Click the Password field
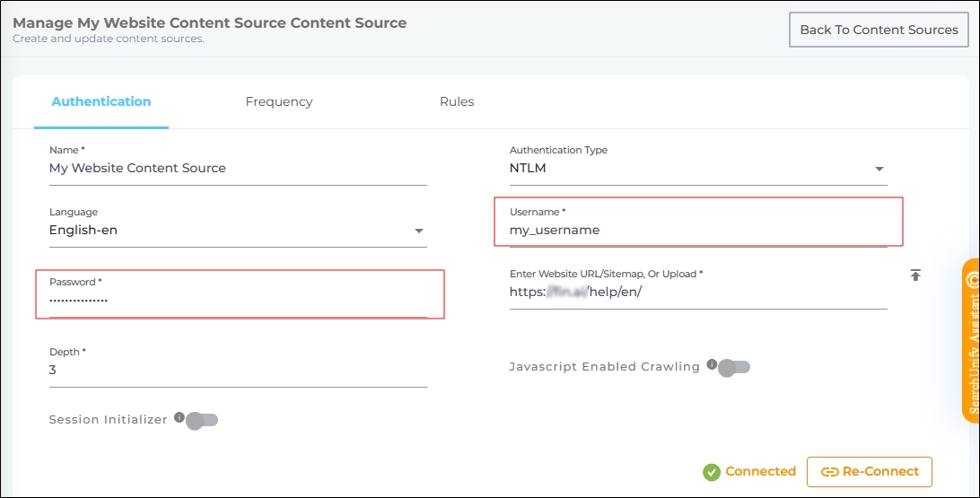 [237, 300]
